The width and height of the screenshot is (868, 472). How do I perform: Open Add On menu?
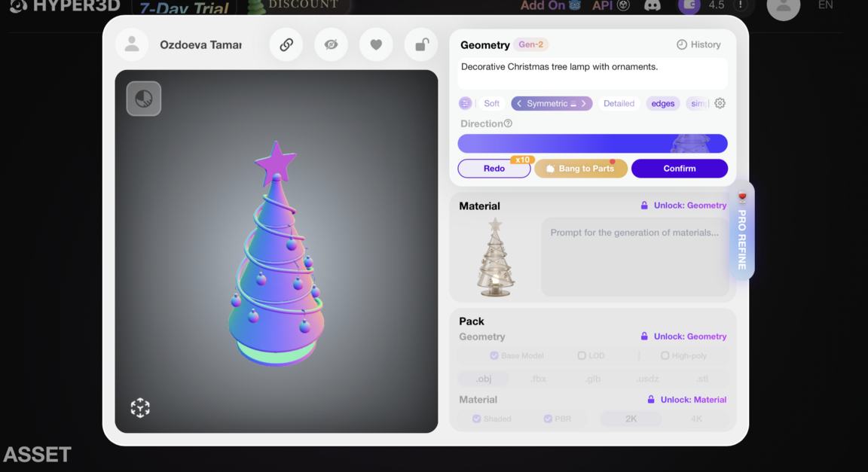pyautogui.click(x=550, y=5)
